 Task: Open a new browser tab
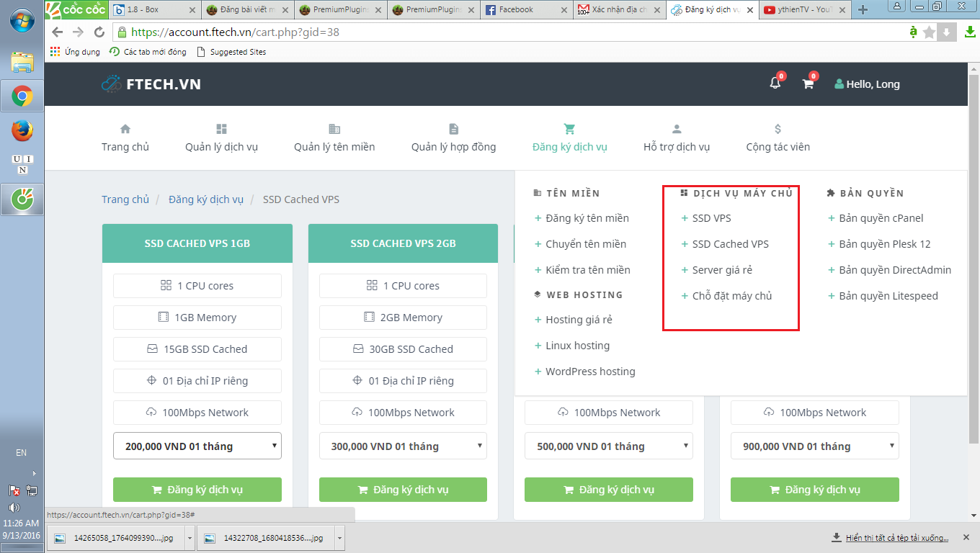point(863,10)
